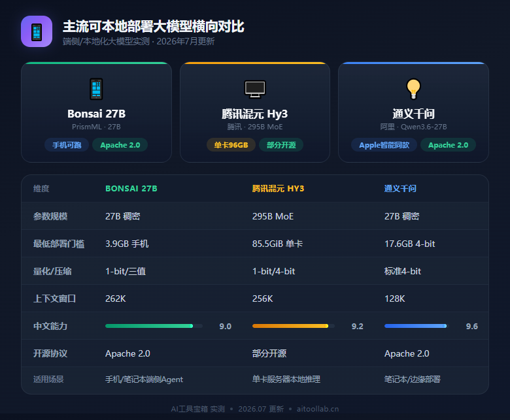Click PrismML · 27B subtitle
Viewport: 510px width, 420px height.
point(96,127)
